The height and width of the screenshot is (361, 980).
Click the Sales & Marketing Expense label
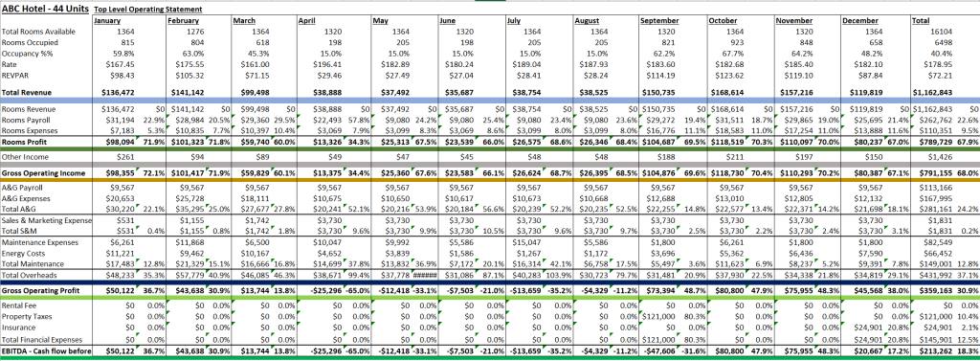pos(47,221)
